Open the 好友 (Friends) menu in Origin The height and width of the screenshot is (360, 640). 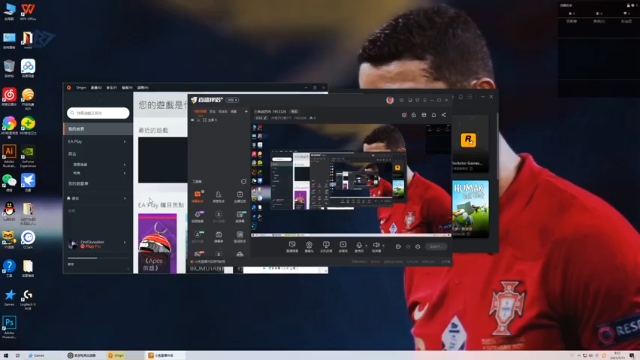[111, 87]
